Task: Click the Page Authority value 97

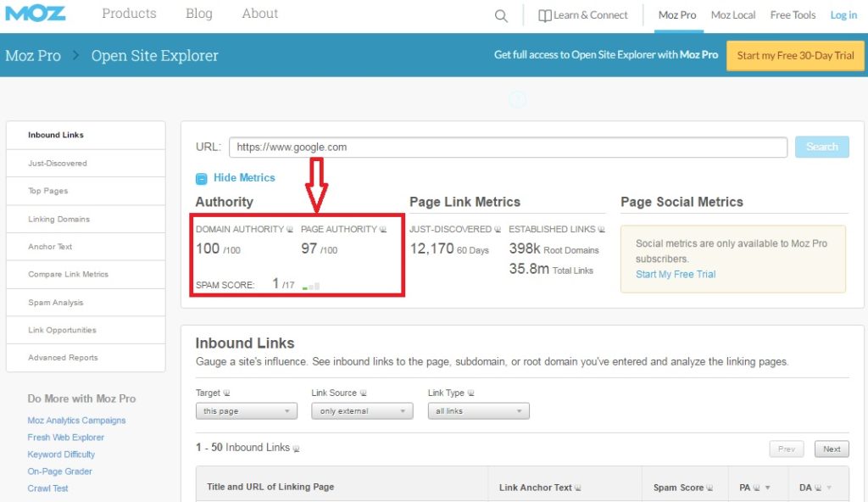Action: click(309, 248)
